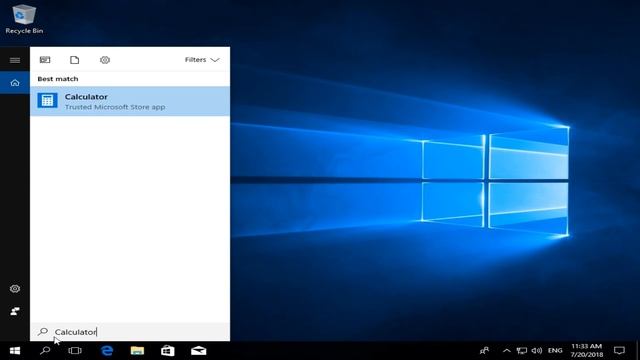Expand the Filters dropdown
Image resolution: width=640 pixels, height=360 pixels.
point(202,60)
